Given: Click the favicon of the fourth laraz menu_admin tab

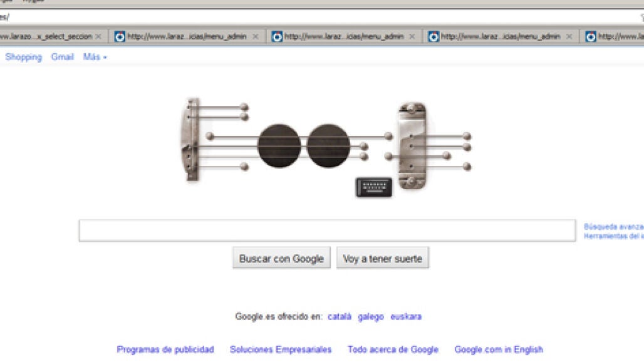Looking at the screenshot, I should point(591,36).
